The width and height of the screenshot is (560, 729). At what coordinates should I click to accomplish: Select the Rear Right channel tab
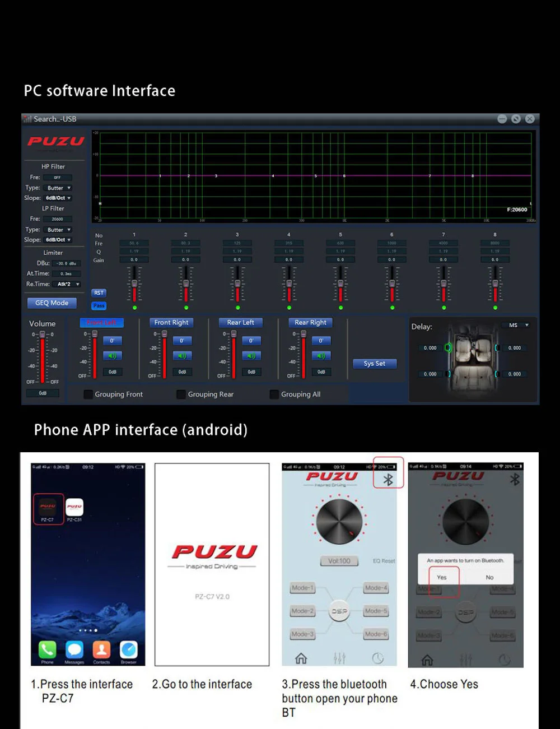click(x=310, y=322)
